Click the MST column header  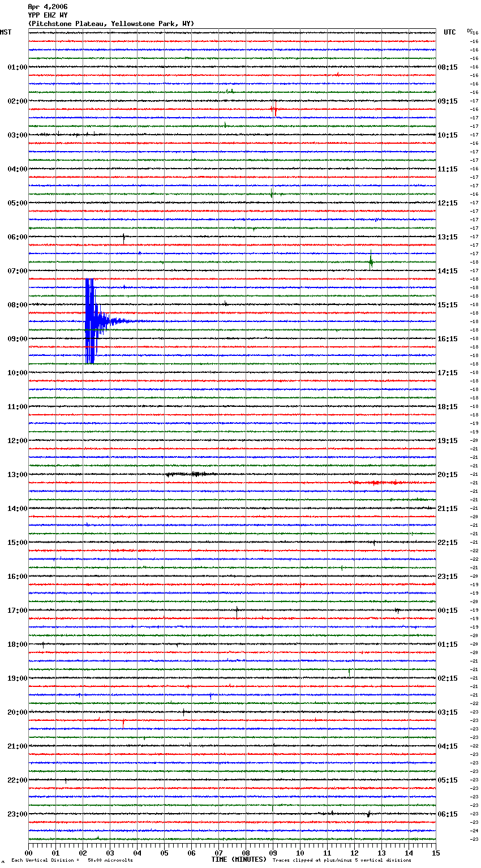(6, 32)
